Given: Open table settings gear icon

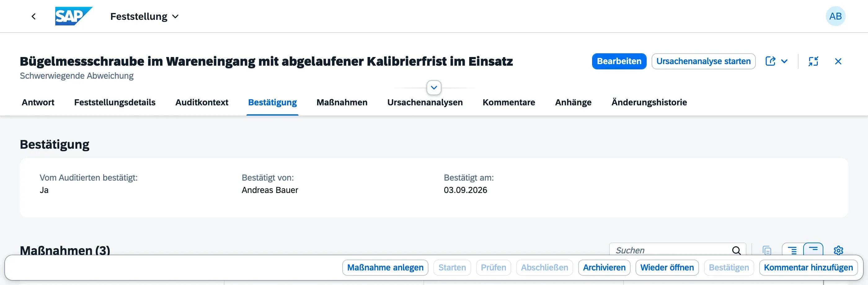Looking at the screenshot, I should pos(838,250).
